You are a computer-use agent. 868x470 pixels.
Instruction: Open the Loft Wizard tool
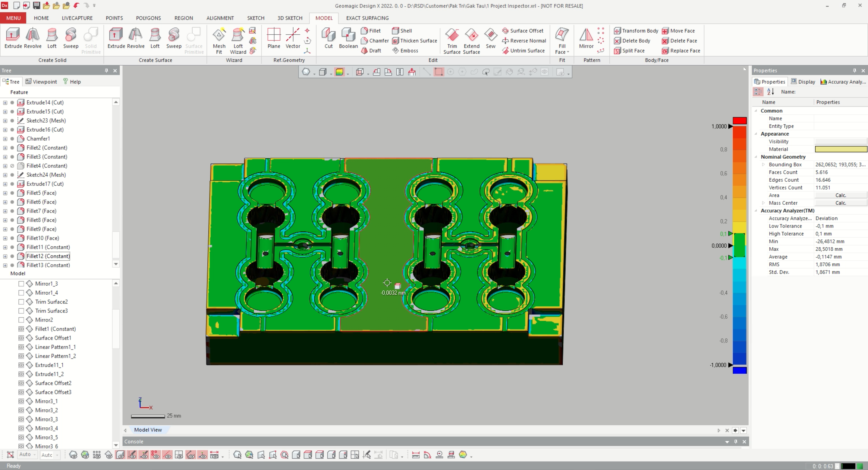tap(238, 41)
